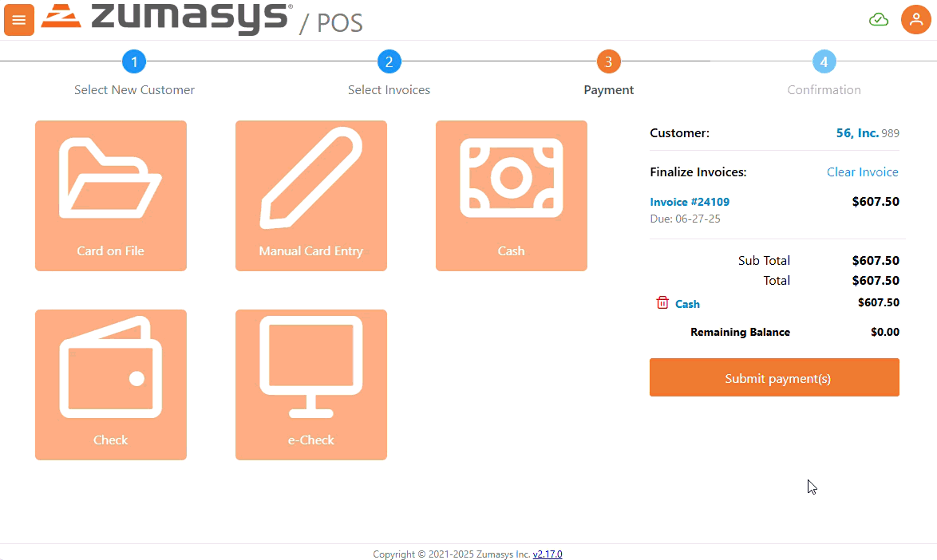The image size is (937, 560).
Task: Open the hamburger menu button
Action: coord(19,20)
